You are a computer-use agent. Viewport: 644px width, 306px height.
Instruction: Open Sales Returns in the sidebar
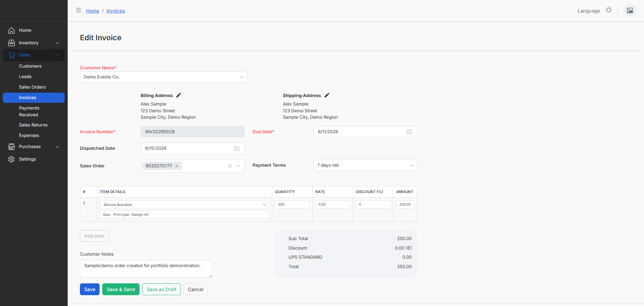[x=33, y=125]
